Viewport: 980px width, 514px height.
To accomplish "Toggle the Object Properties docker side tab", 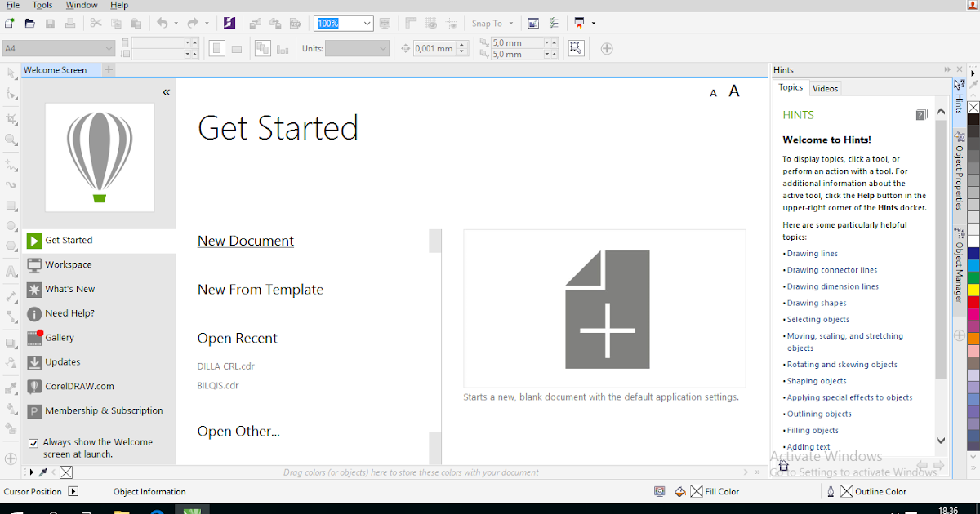I will coord(959,178).
